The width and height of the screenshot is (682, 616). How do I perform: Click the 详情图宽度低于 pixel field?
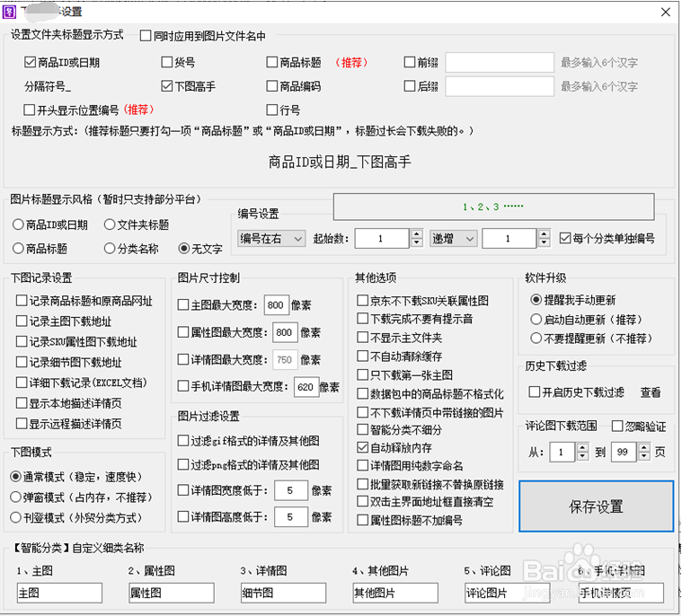click(291, 491)
